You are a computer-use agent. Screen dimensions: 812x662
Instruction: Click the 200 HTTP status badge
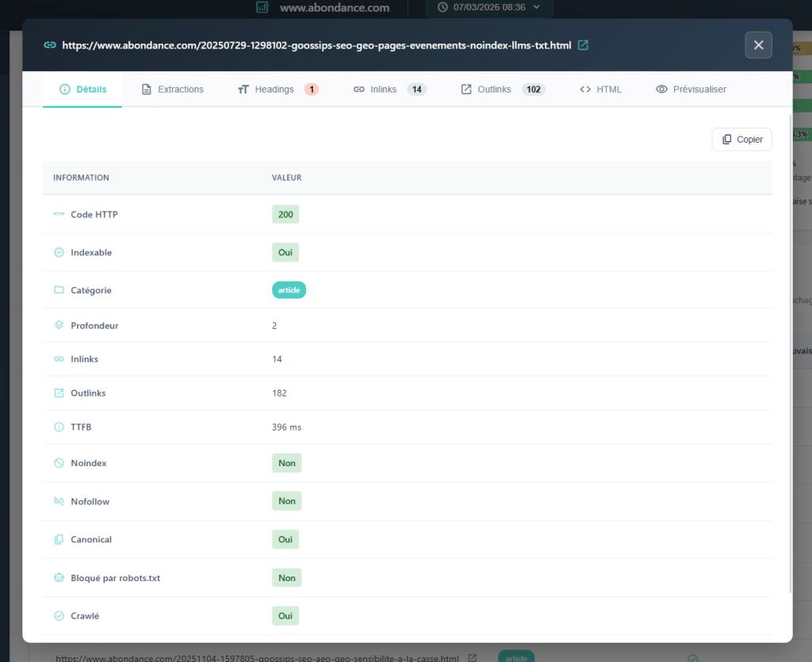(x=285, y=214)
